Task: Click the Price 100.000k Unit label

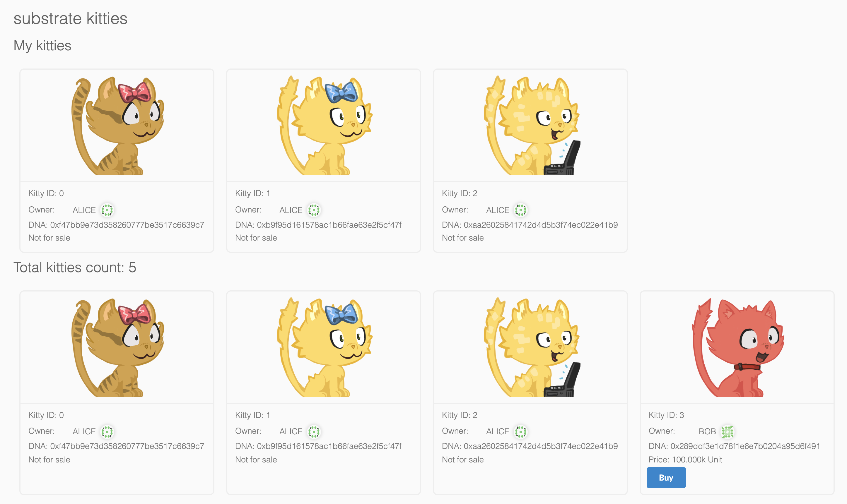Action: click(x=685, y=460)
